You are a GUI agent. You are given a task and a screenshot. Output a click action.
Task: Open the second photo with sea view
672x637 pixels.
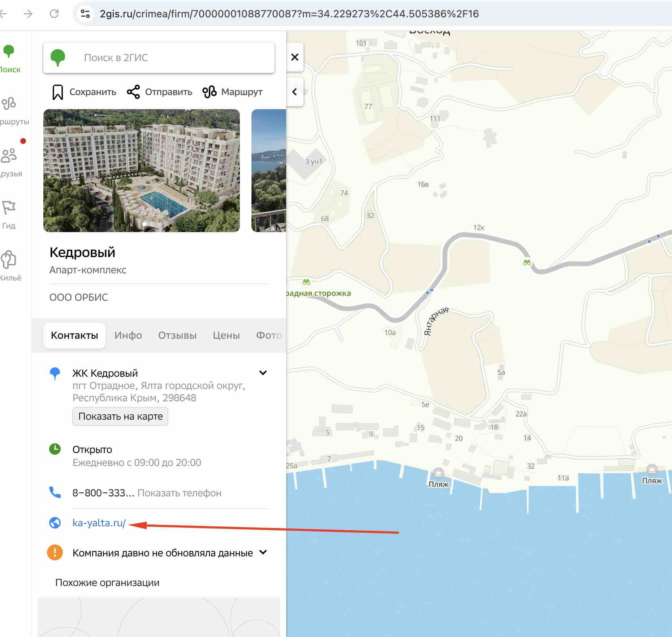[269, 171]
